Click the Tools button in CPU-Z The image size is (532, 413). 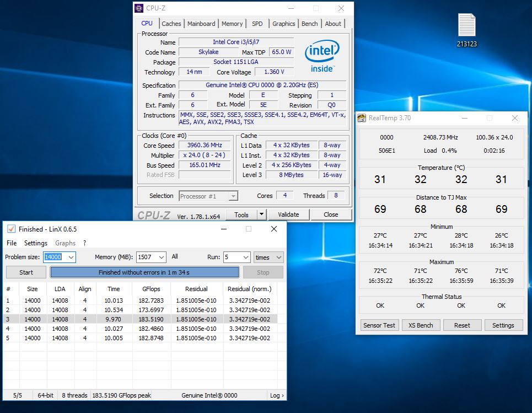(241, 215)
